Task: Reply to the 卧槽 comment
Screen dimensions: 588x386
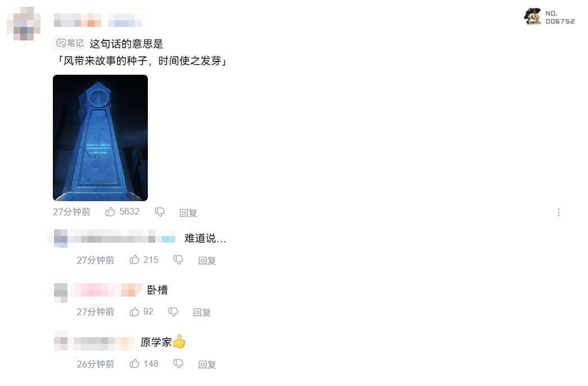Action: [x=202, y=312]
